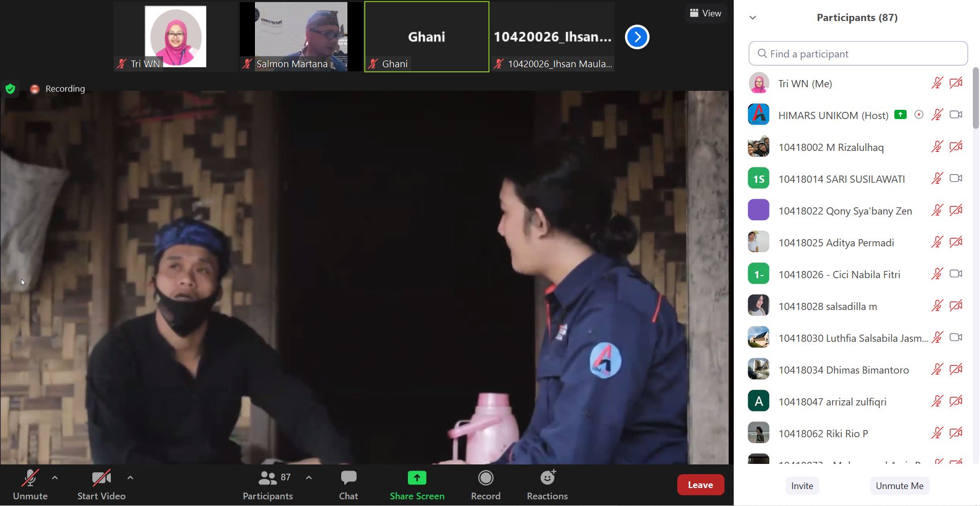Open participants options arrow next to 87
The height and width of the screenshot is (506, 980).
309,478
